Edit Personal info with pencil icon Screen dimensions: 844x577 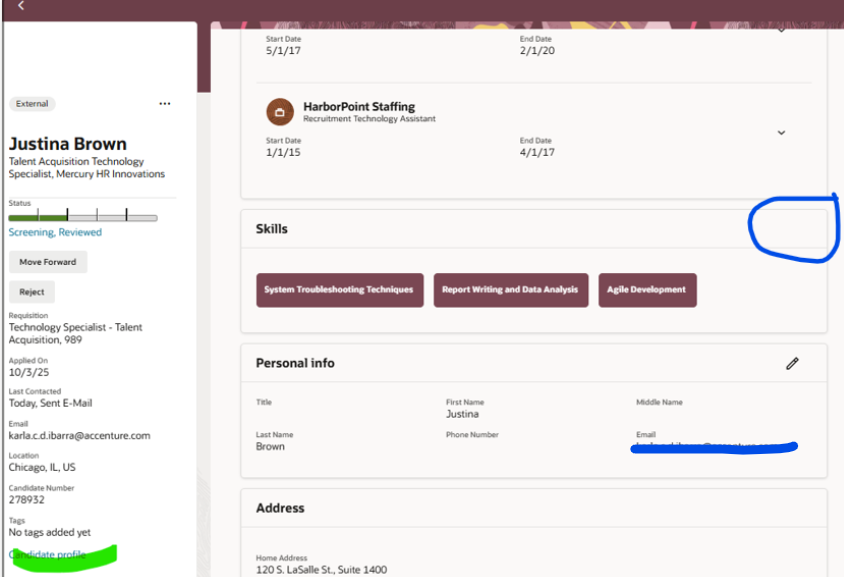(792, 364)
